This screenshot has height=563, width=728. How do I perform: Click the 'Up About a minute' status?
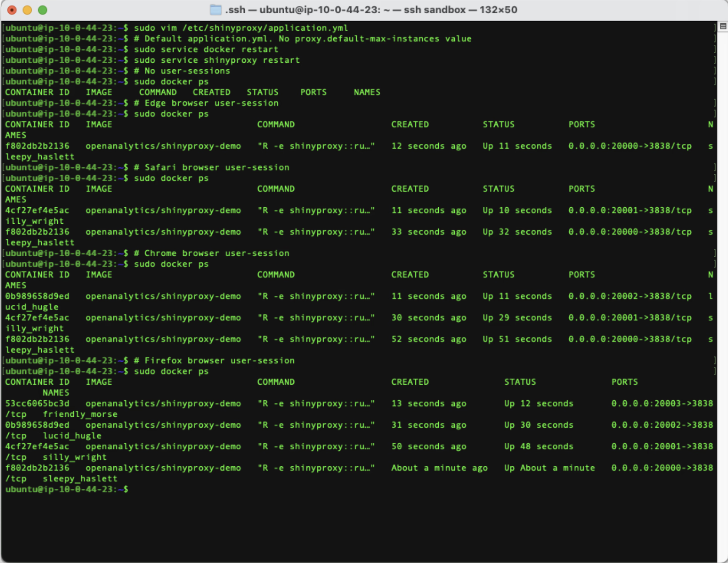click(549, 468)
